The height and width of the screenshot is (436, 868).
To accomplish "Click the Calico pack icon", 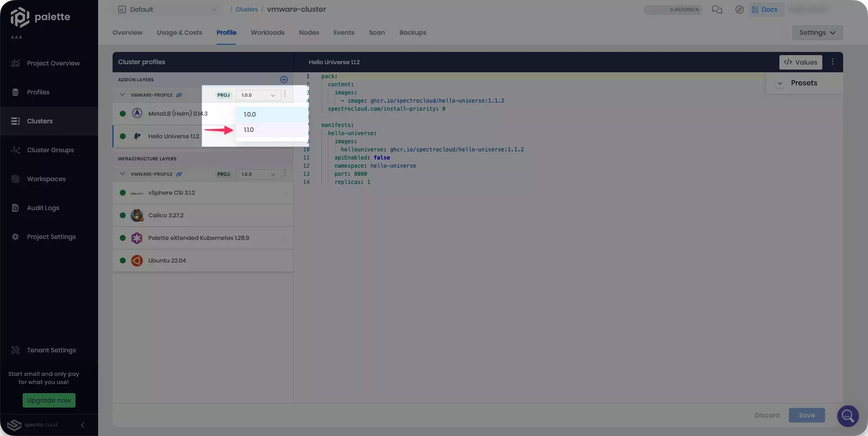I will pyautogui.click(x=137, y=216).
